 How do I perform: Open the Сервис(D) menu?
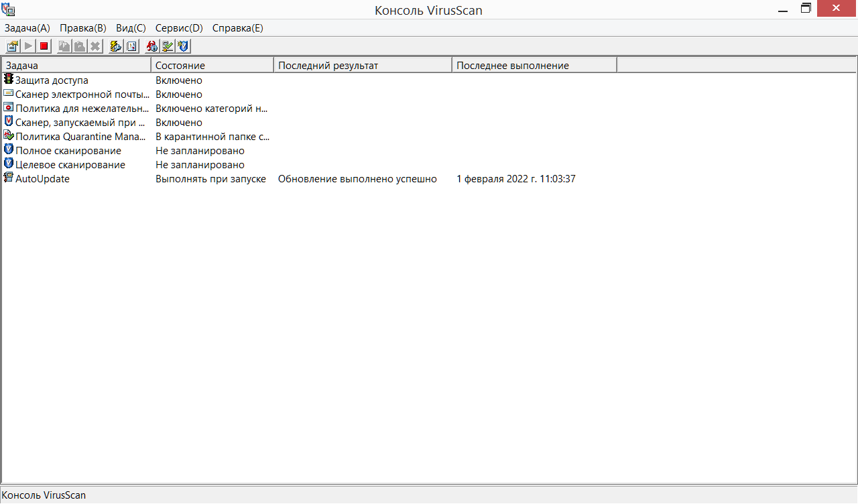tap(179, 28)
